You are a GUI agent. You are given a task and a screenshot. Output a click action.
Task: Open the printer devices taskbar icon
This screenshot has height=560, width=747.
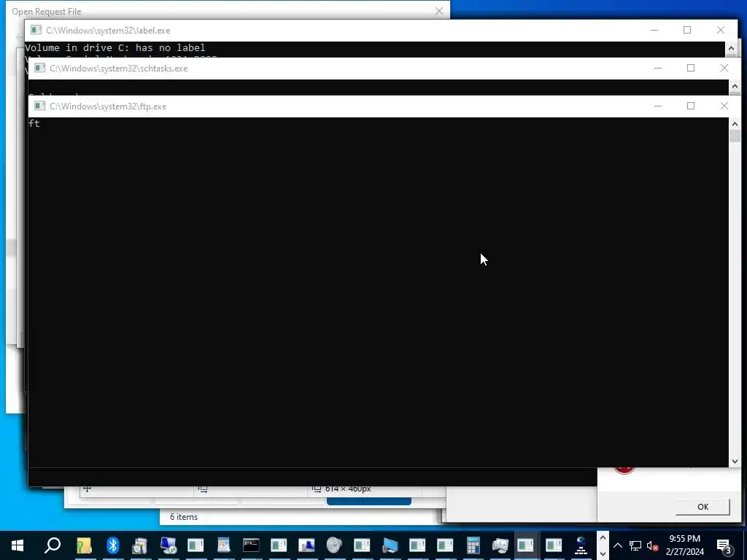point(139,545)
